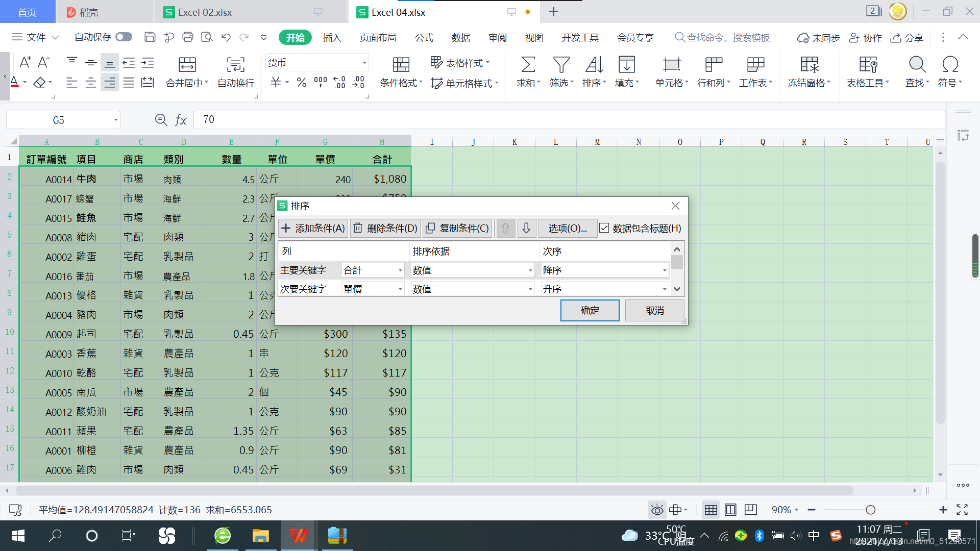
Task: Toggle eye protection mode in status bar
Action: [x=657, y=510]
